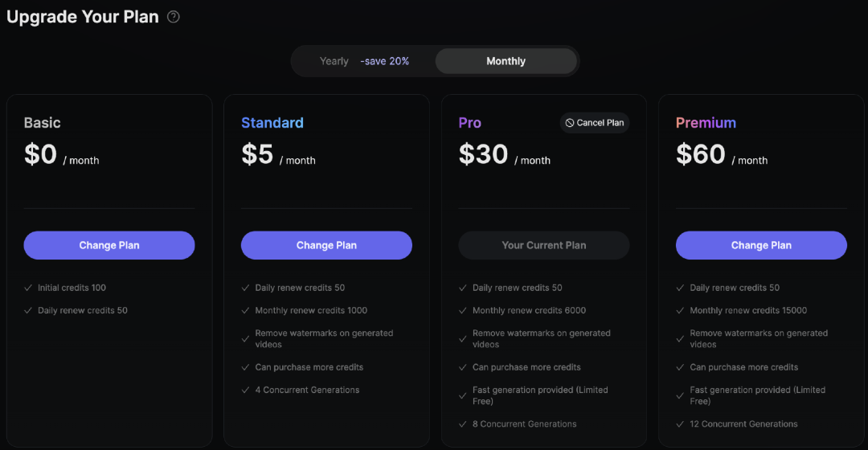Click the checkmark beside Monthly renew credits 15000
Viewport: 868px width, 450px height.
click(680, 310)
